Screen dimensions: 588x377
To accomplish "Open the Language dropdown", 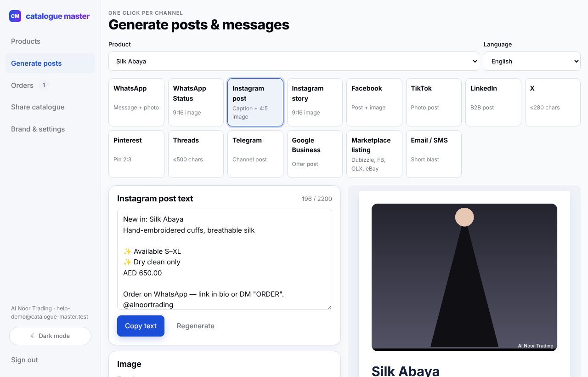I will [532, 61].
